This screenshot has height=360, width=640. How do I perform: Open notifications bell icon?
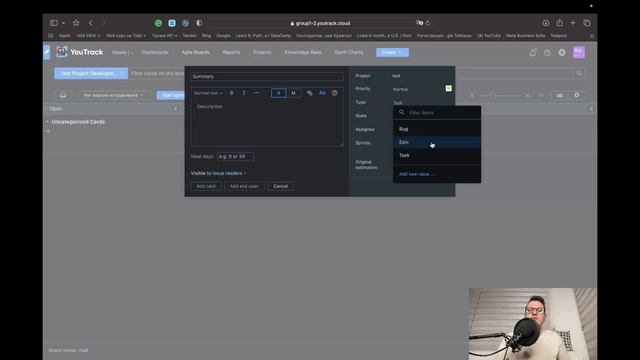pyautogui.click(x=533, y=53)
